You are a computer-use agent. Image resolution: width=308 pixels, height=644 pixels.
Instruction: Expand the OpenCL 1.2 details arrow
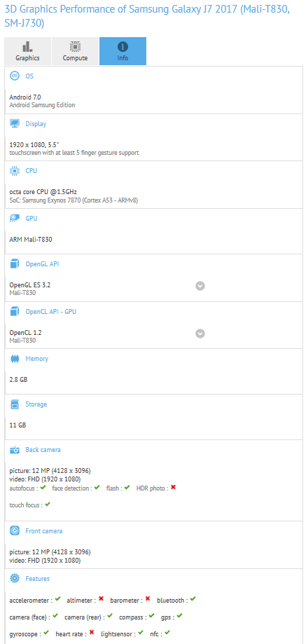point(200,334)
